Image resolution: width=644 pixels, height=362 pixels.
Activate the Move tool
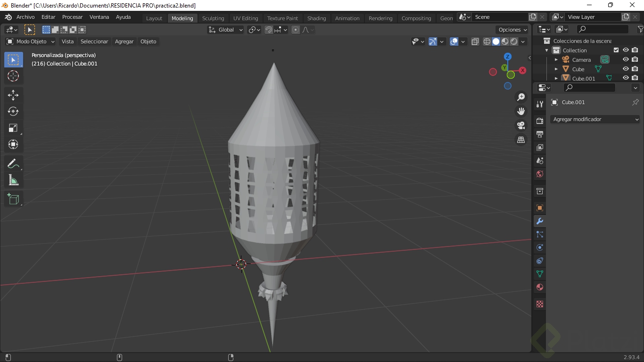point(13,95)
